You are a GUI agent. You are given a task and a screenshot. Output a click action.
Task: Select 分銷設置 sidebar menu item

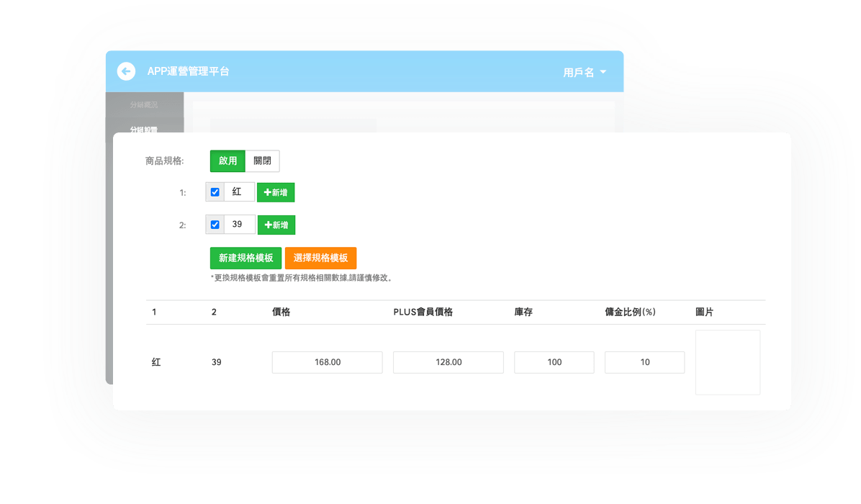coord(144,130)
